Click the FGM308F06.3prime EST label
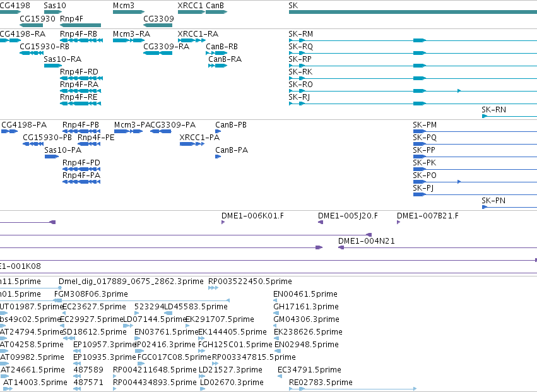The image size is (537, 392). (91, 294)
